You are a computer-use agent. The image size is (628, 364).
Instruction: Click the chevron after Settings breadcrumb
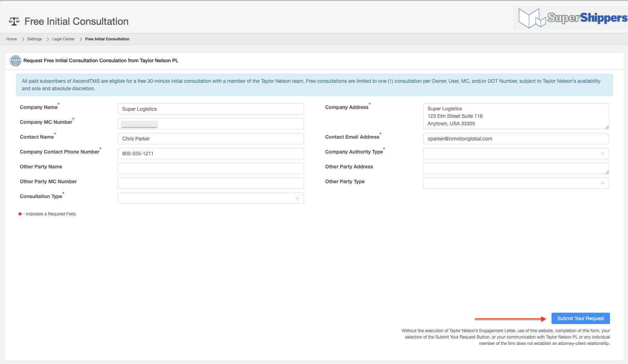pyautogui.click(x=48, y=39)
